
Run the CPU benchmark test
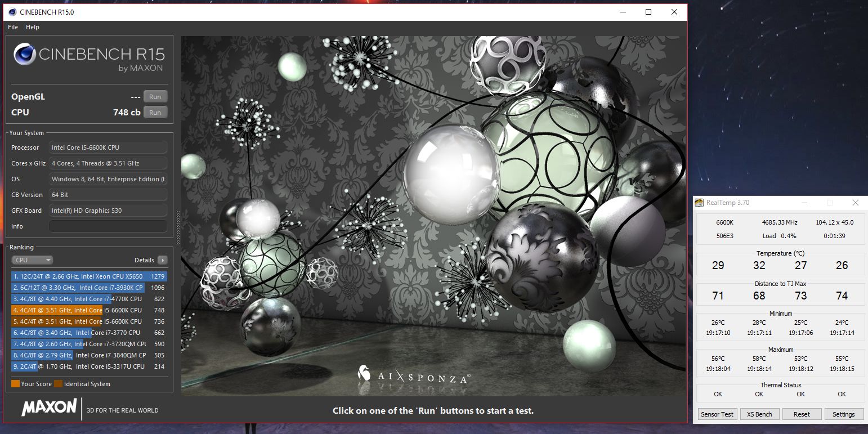click(155, 113)
